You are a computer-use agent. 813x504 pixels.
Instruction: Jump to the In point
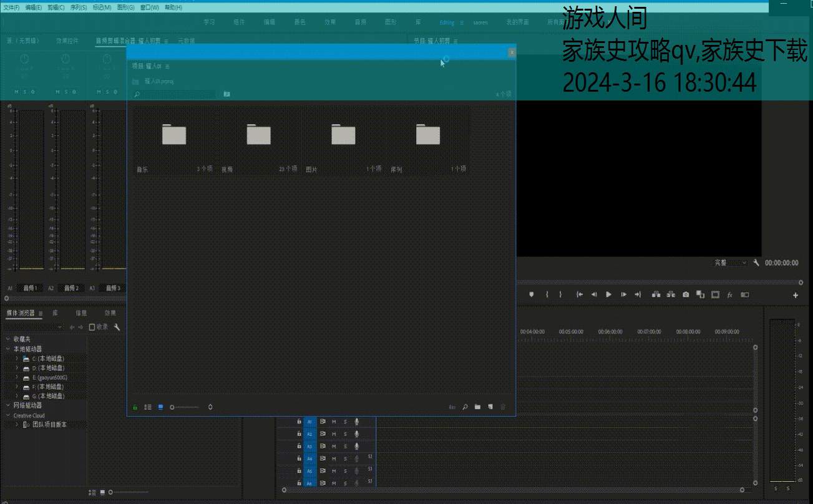pos(580,294)
